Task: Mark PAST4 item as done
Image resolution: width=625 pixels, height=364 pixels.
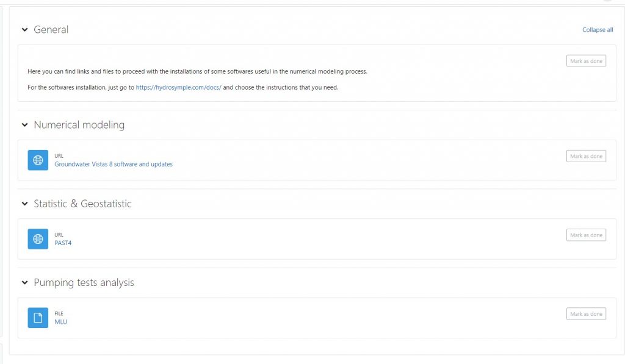Action: (586, 235)
